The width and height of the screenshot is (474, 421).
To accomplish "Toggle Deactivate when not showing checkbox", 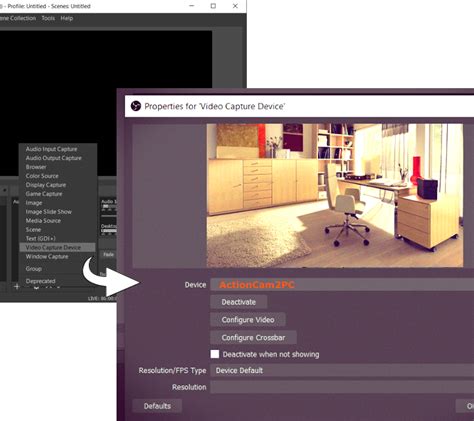I will click(x=215, y=354).
